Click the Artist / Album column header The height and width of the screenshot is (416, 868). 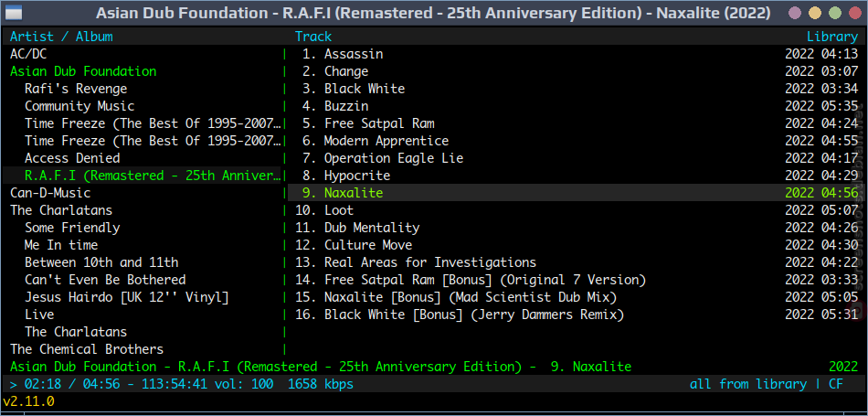(61, 37)
